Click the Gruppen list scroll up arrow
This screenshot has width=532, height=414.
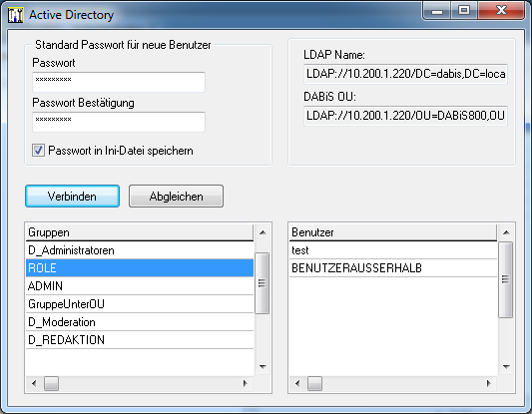263,232
